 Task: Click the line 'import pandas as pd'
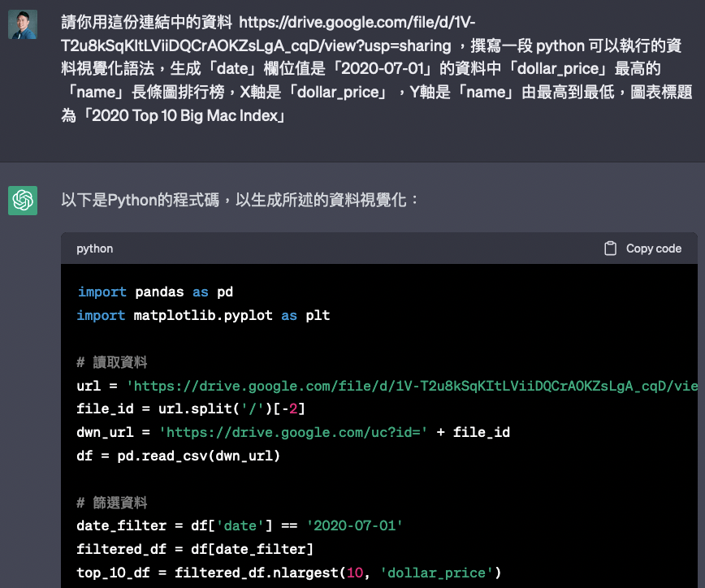[155, 292]
